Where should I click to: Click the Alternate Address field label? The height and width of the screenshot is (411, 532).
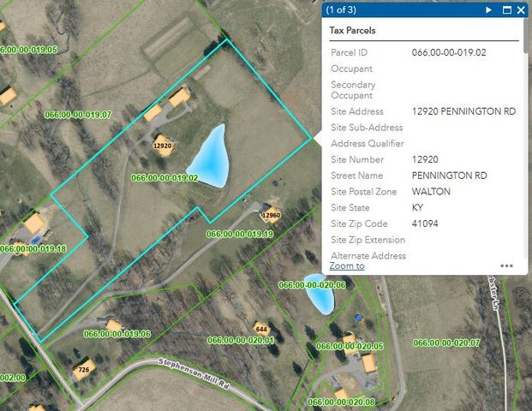(x=368, y=256)
